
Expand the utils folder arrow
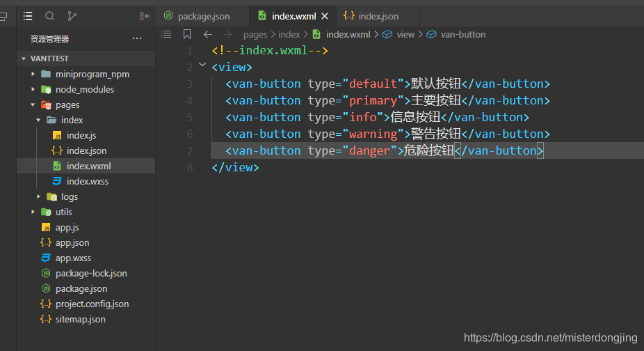[33, 212]
